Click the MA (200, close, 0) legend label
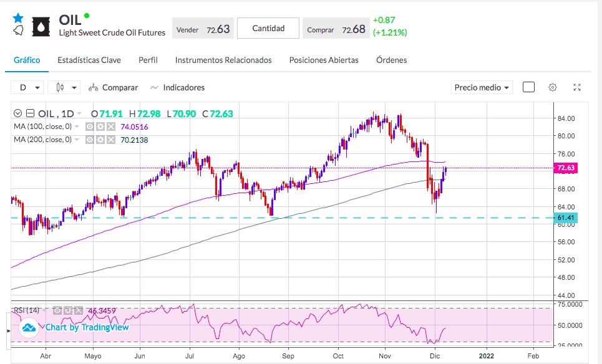The width and height of the screenshot is (602, 364). pos(42,140)
